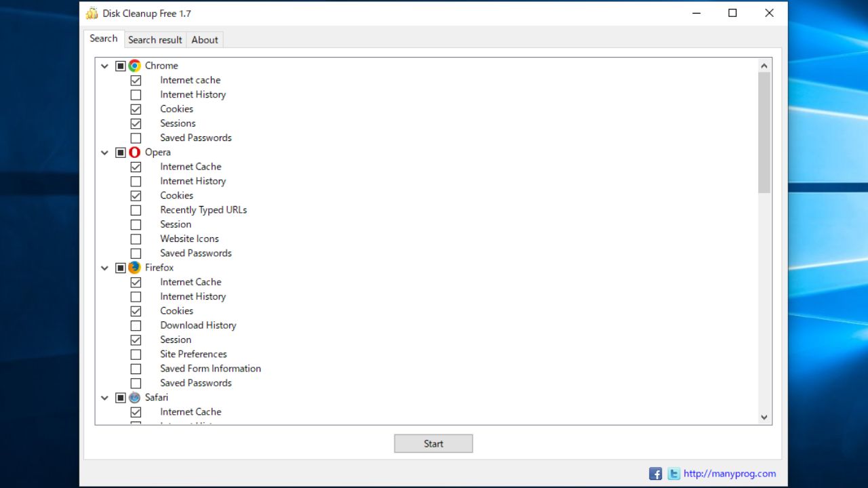Check Opera Internet History
The image size is (868, 488).
(136, 182)
